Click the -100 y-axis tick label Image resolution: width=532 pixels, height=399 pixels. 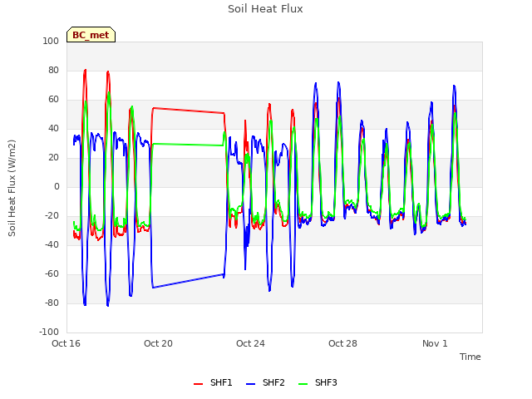[x=49, y=332]
